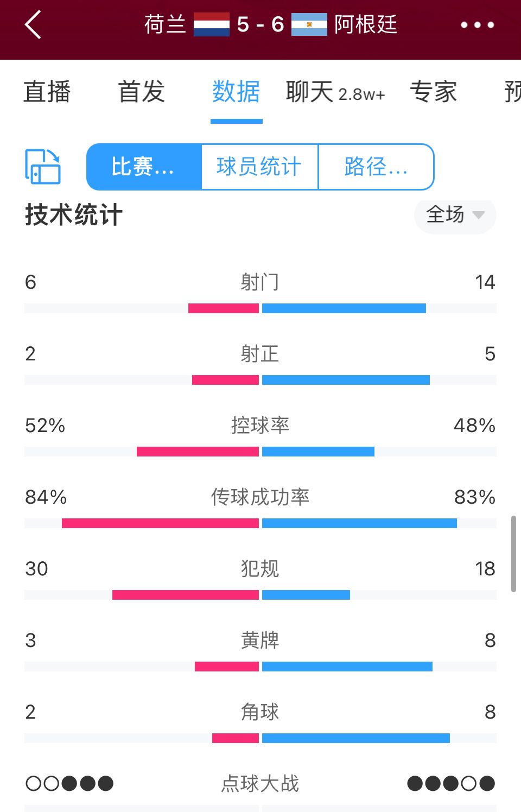
Task: Select the 比赛… segment button
Action: pyautogui.click(x=144, y=167)
